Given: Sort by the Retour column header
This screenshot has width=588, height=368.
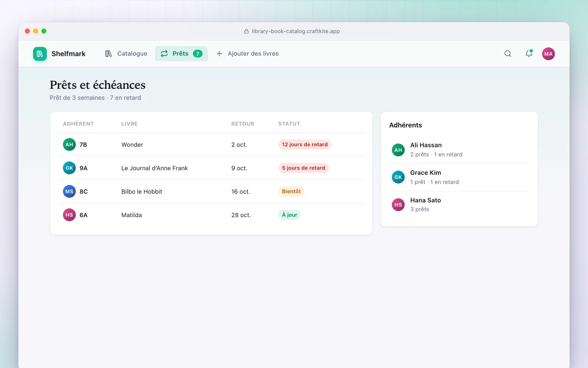Looking at the screenshot, I should (243, 124).
